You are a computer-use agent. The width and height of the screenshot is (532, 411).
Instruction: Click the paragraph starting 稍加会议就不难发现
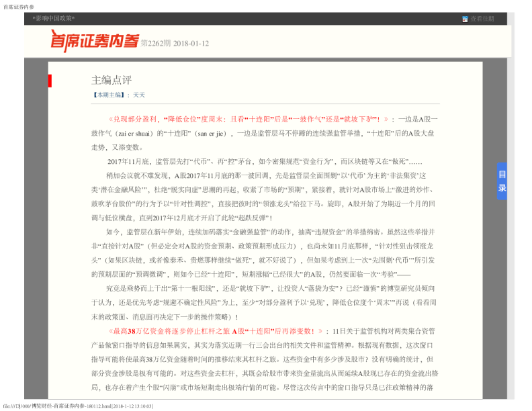click(x=263, y=197)
